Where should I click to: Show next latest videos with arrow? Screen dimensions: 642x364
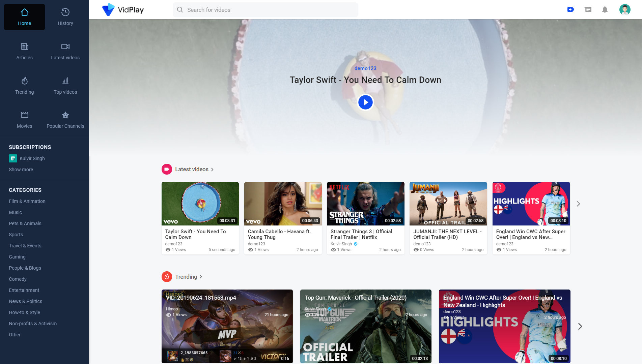578,204
